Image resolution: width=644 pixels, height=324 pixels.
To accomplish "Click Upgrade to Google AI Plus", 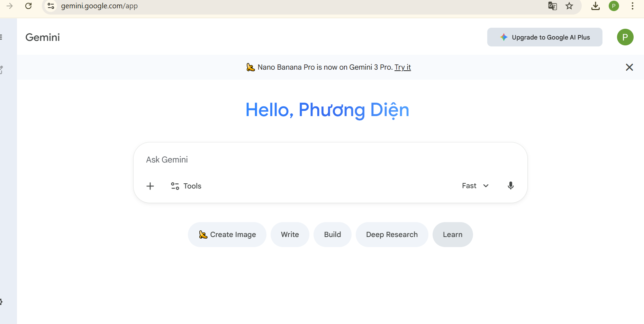I will point(544,37).
